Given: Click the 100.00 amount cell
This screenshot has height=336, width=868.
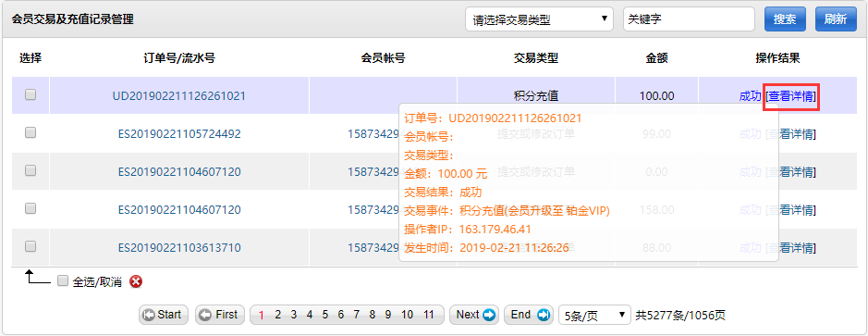Looking at the screenshot, I should click(656, 96).
